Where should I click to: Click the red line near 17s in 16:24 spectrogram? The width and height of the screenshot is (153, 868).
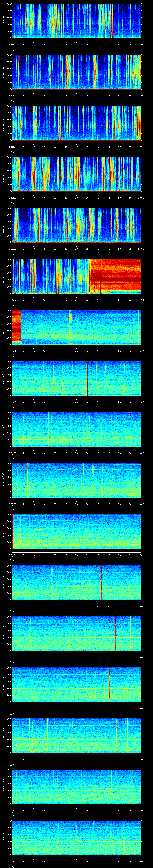(x=49, y=429)
